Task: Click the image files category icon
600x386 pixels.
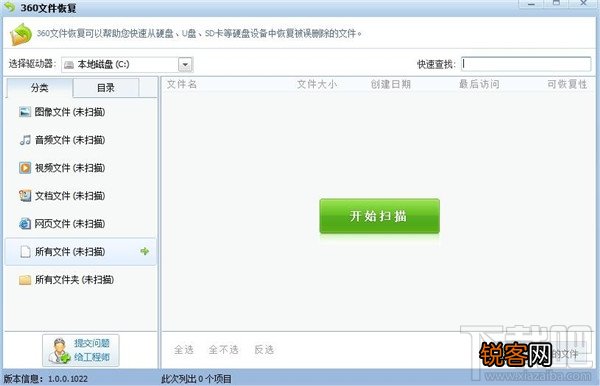Action: [25, 112]
